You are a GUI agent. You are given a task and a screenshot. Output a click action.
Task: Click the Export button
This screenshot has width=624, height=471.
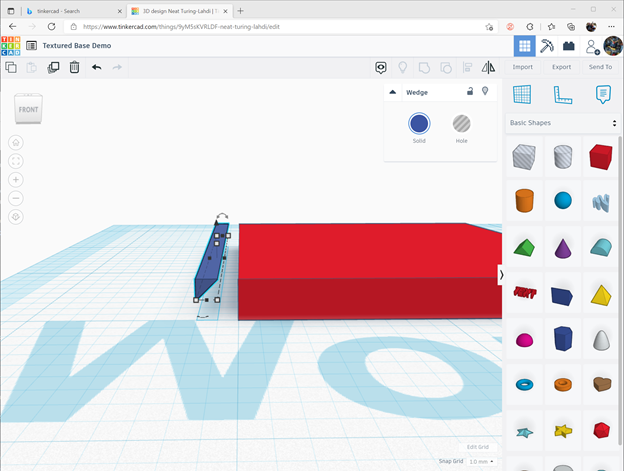click(562, 67)
